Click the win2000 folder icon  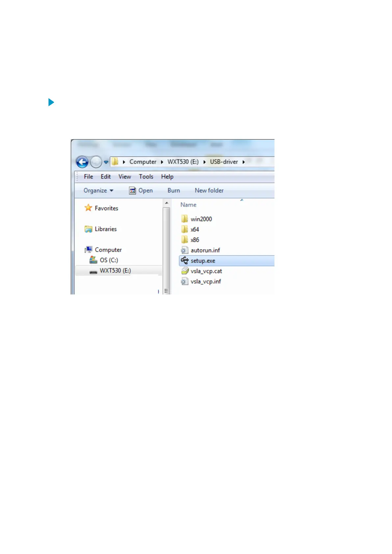[185, 219]
